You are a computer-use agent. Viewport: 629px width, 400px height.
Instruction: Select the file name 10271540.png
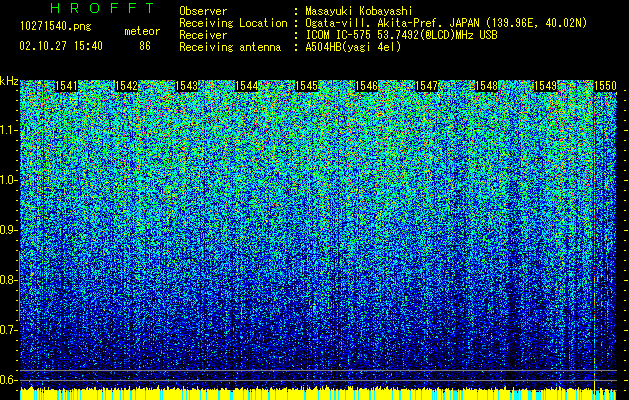(56, 27)
